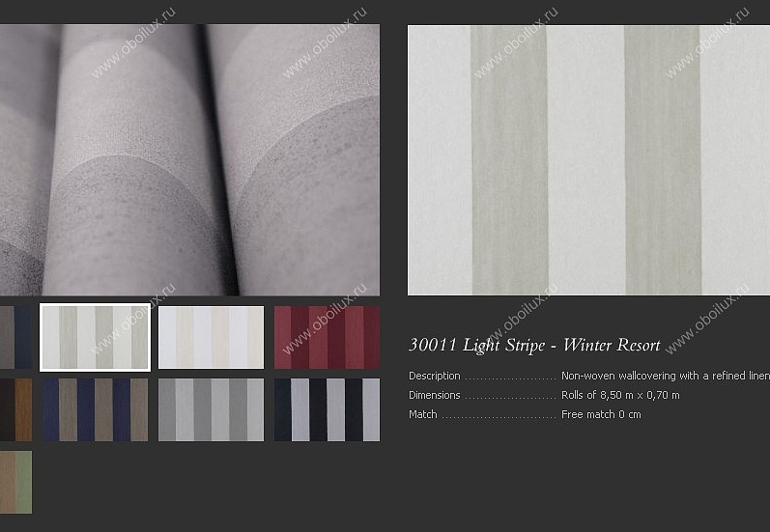Screen dimensions: 770x532
Task: Click the Match label
Action: pos(423,414)
